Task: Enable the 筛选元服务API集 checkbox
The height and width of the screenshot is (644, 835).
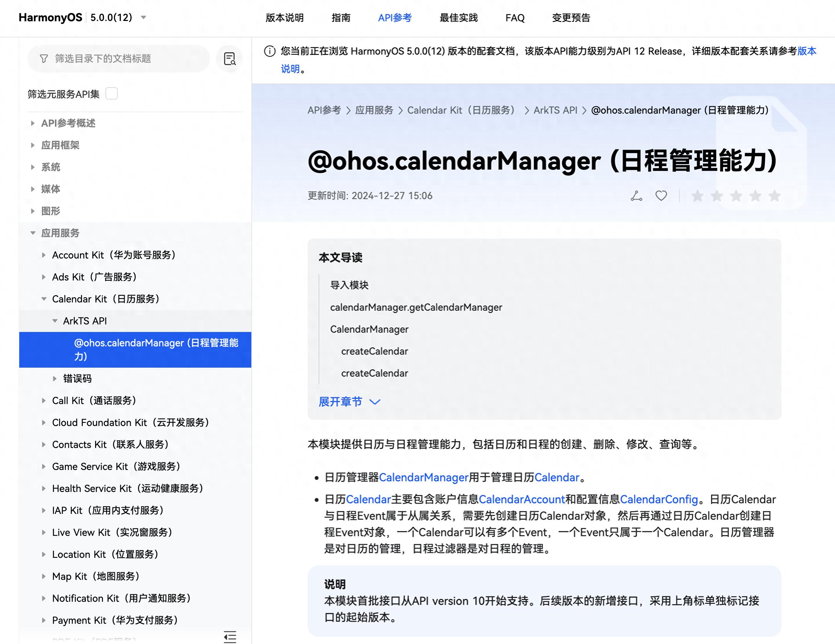Action: coord(111,94)
